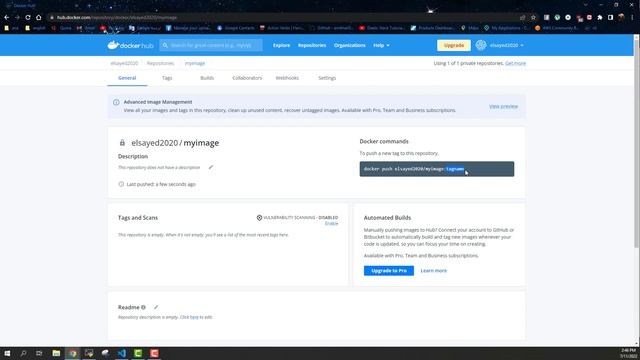Click the browser address bar URL
The height and width of the screenshot is (360, 640).
pos(117,18)
